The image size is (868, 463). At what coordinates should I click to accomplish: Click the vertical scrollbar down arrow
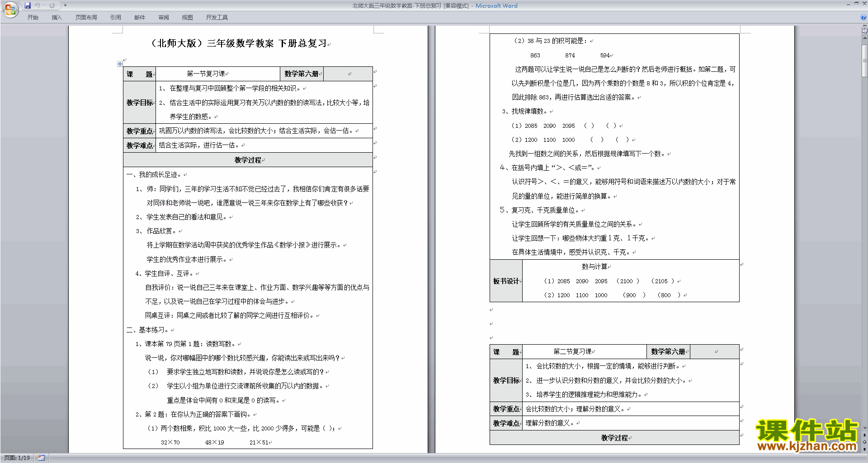[x=865, y=428]
